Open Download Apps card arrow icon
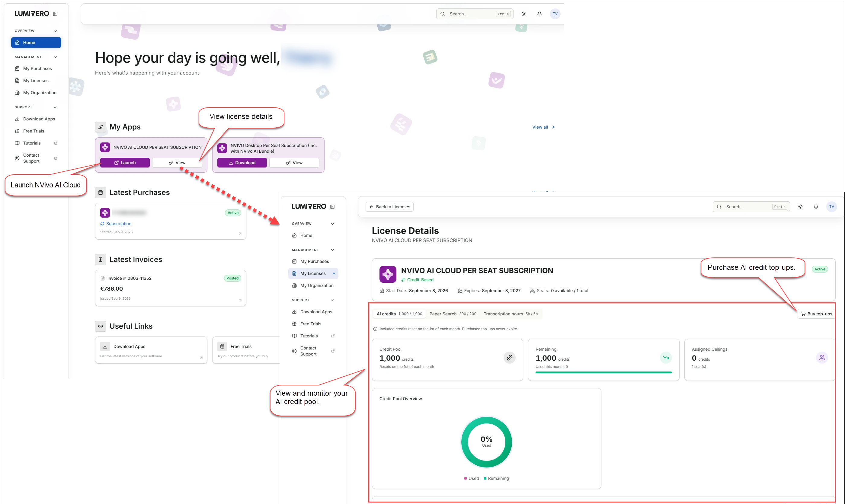845x504 pixels. [201, 357]
